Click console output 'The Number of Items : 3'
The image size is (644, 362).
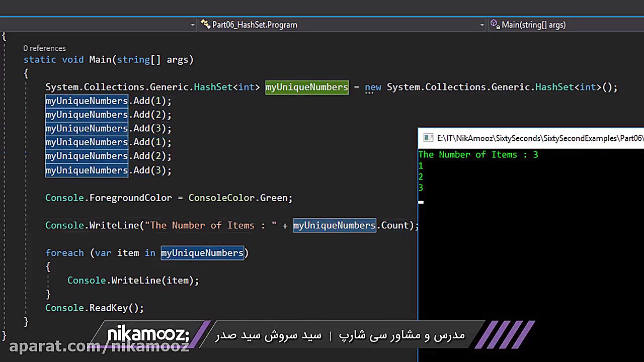[x=478, y=155]
